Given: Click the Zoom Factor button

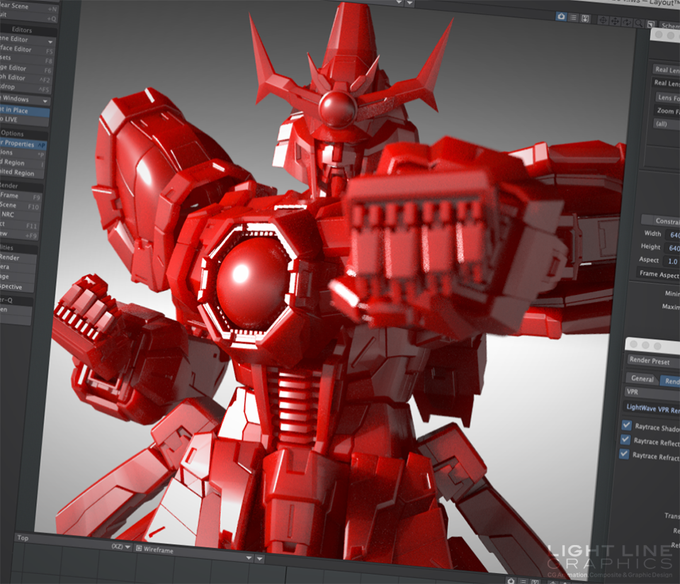Looking at the screenshot, I should 667,111.
